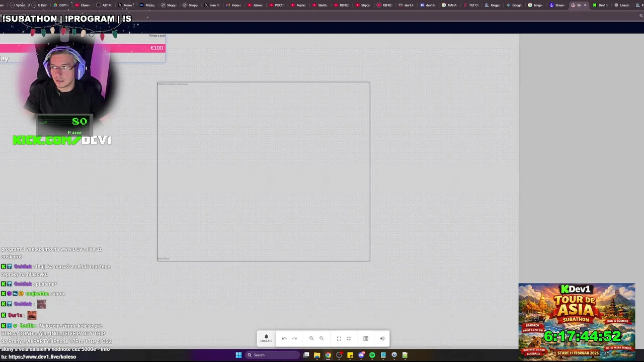The image size is (644, 362).
Task: Click the Emulate bell button
Action: click(x=266, y=338)
